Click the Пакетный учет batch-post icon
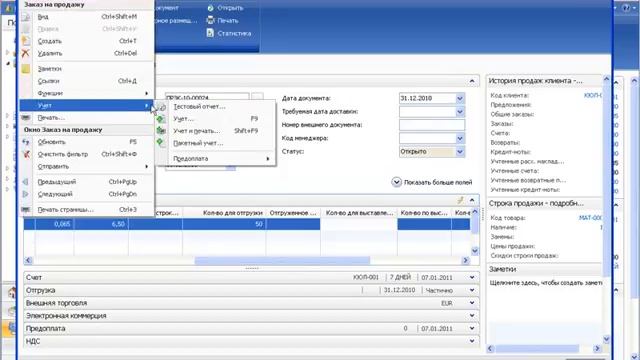Viewport: 640px width, 360px height. (x=160, y=142)
